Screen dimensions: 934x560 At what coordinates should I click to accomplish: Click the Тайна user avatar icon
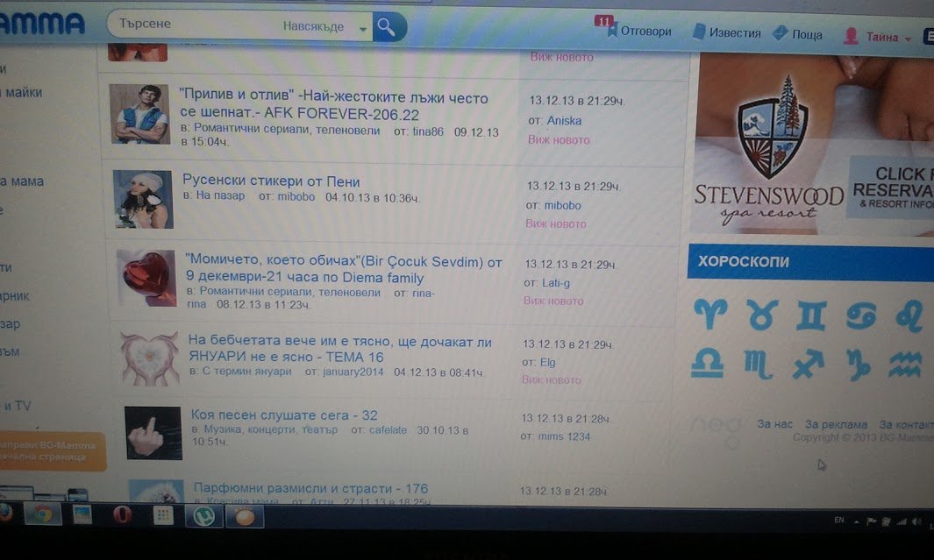[x=851, y=36]
